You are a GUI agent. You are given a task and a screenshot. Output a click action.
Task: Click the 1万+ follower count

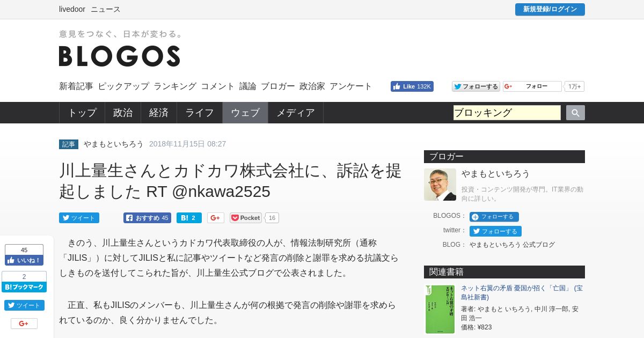(574, 86)
